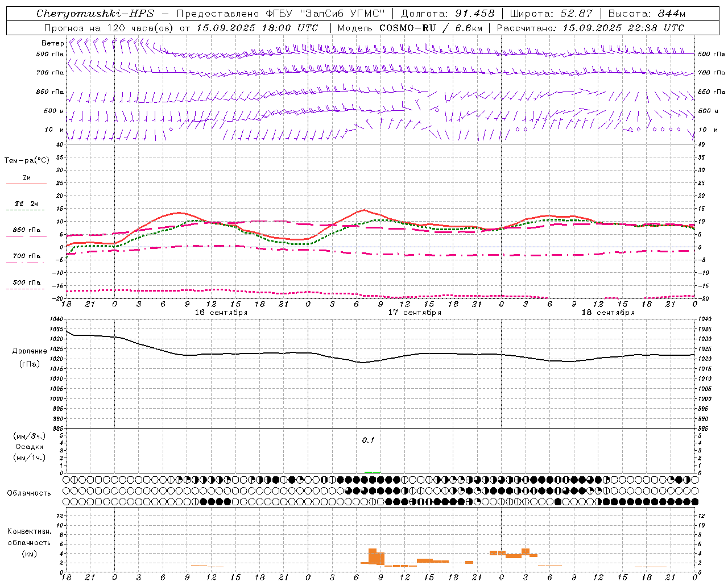Click the Облачность cloud cover label
Screen dimensions: 728x582
pyautogui.click(x=29, y=493)
